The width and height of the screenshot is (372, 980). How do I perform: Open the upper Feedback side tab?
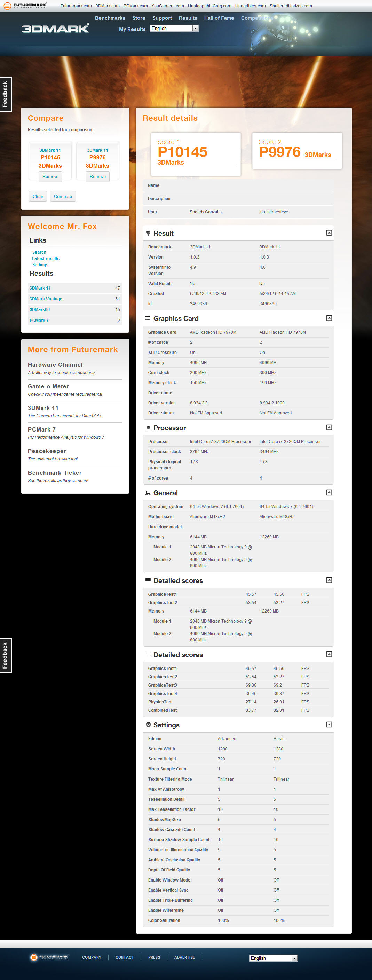(6, 94)
